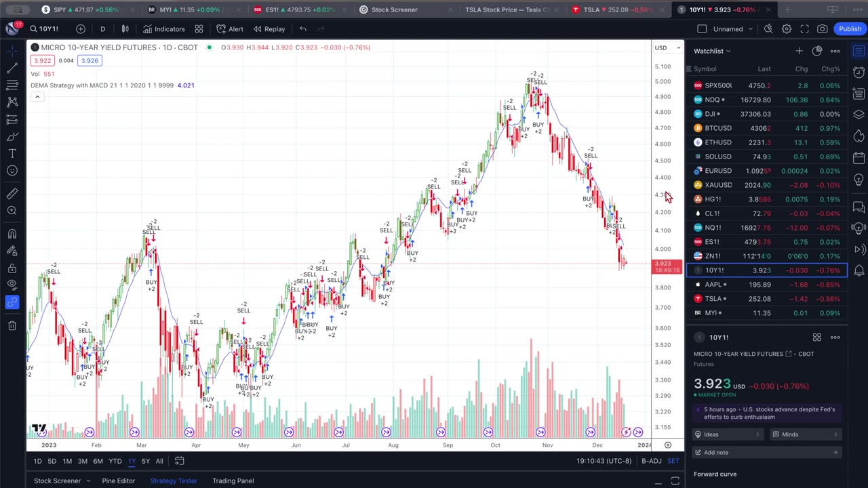The image size is (868, 488).
Task: Open the forecasting and measurement tools
Action: coord(12,119)
